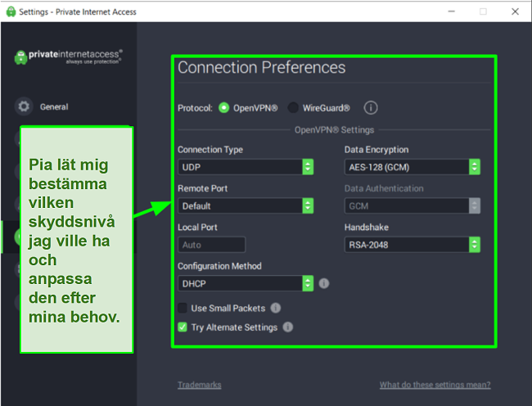Open the General settings gear icon
532x406 pixels.
click(24, 106)
